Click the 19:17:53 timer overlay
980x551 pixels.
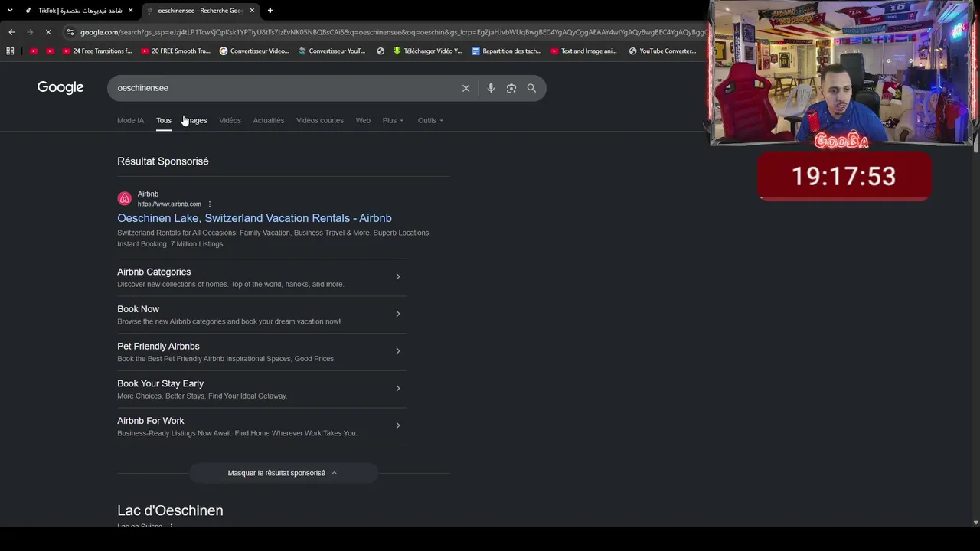point(844,176)
